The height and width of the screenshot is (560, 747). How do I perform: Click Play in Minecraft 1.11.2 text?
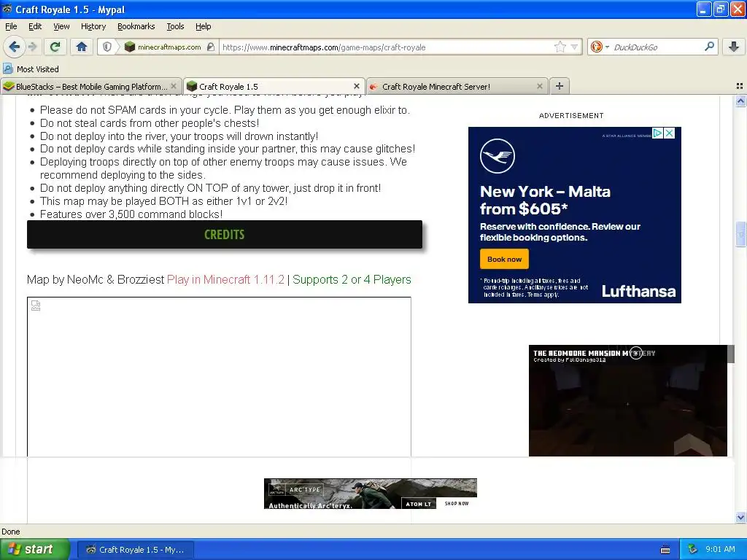(x=225, y=279)
